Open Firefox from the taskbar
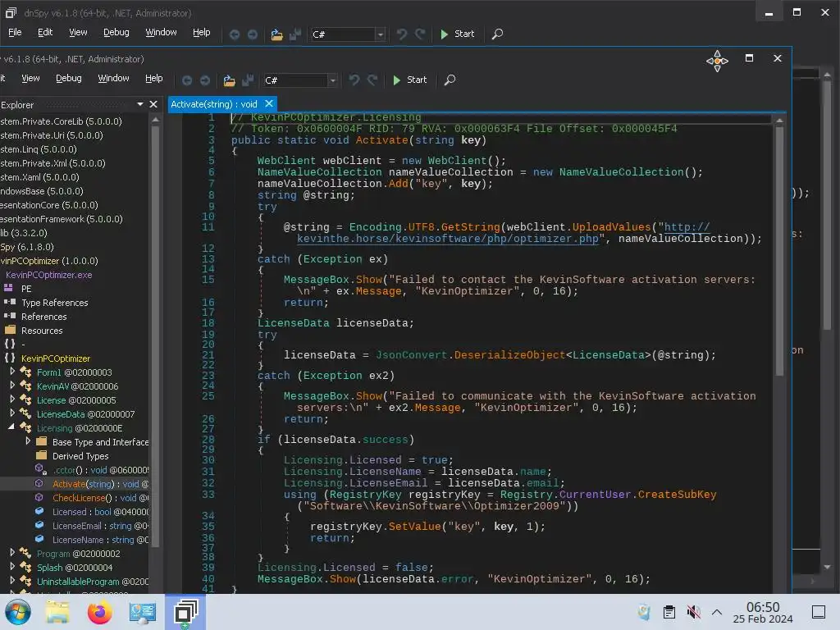Viewport: 840px width, 630px height. 99,612
